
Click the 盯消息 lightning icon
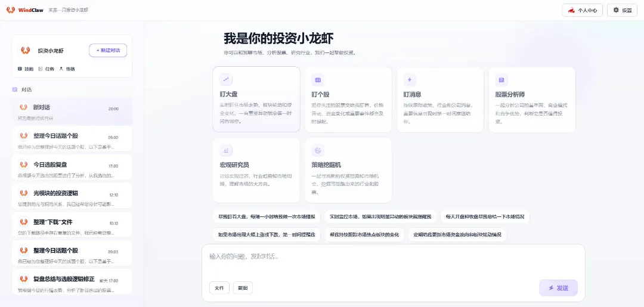coord(410,80)
